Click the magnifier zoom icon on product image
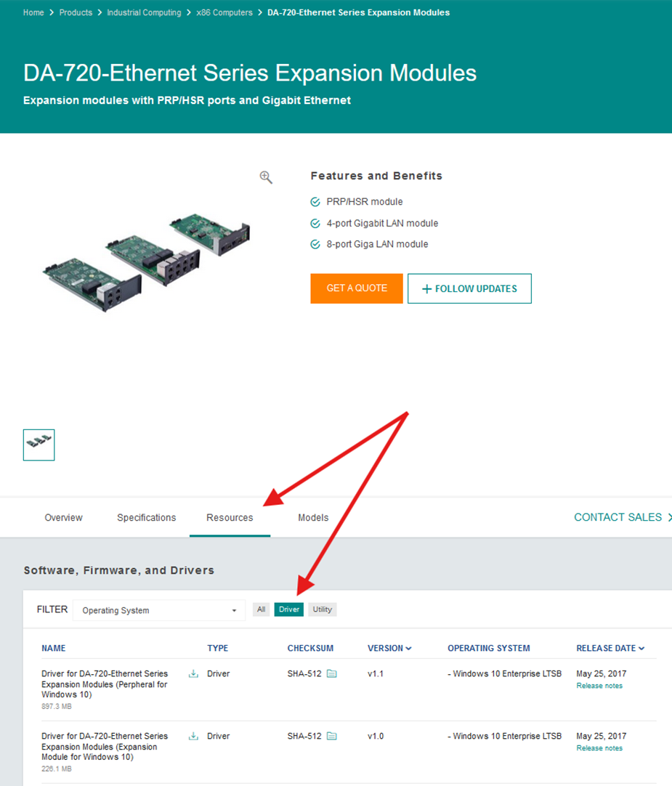This screenshot has width=672, height=786. 266,177
